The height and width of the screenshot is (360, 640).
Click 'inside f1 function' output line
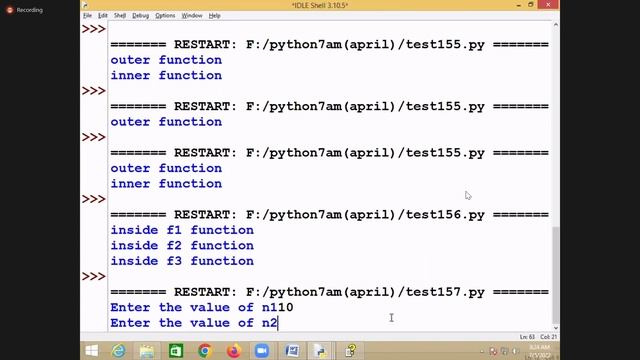[x=182, y=230]
